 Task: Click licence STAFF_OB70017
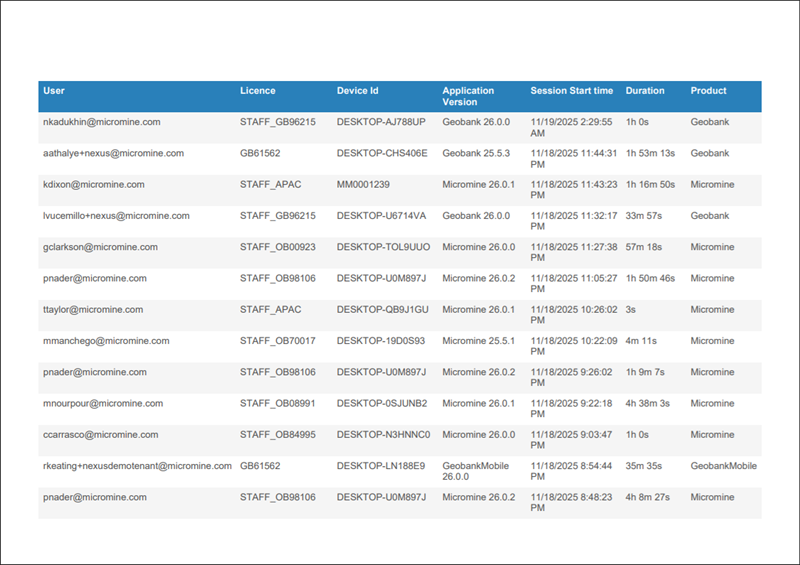[278, 341]
